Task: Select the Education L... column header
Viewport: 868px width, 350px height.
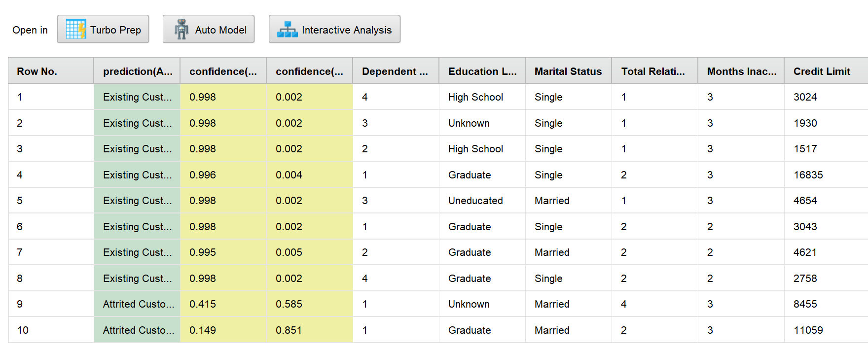Action: (x=482, y=71)
